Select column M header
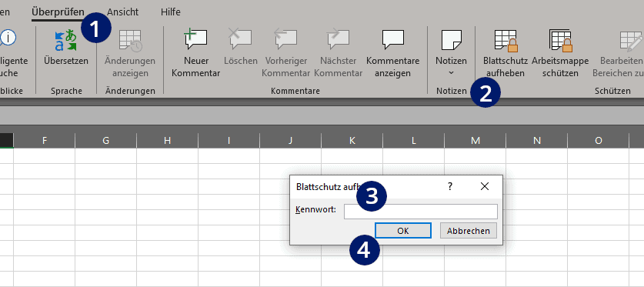The height and width of the screenshot is (287, 644). click(475, 140)
